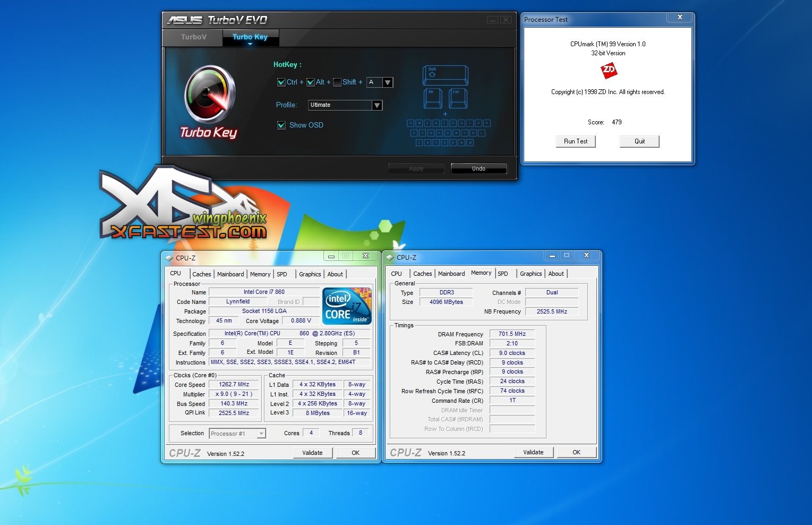Screen dimensions: 812x525
Task: Open SPD tab in right CPU-Z window
Action: pyautogui.click(x=503, y=274)
